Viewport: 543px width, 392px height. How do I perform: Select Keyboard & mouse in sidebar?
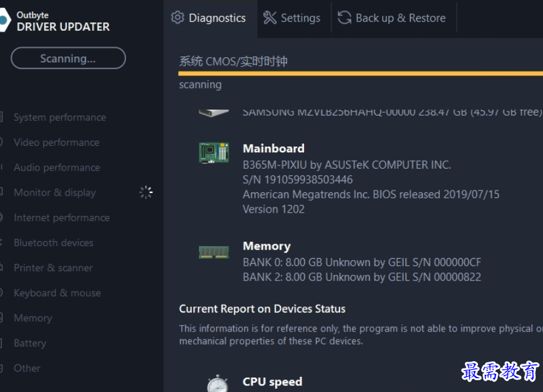(x=57, y=293)
